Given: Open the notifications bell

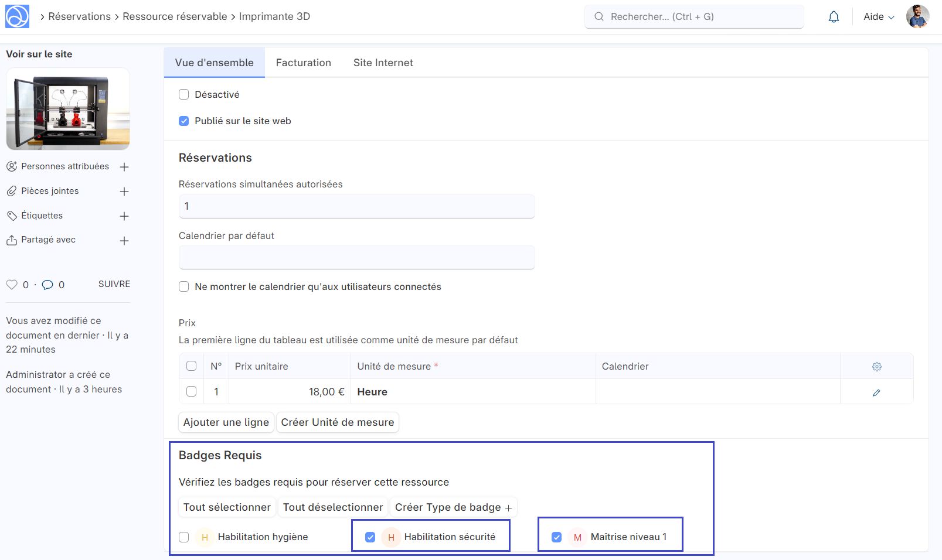Looking at the screenshot, I should point(834,17).
